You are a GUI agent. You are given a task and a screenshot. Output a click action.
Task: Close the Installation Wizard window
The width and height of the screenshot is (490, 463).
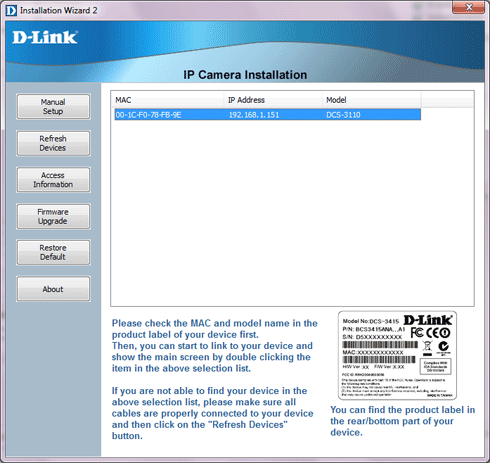coord(468,7)
